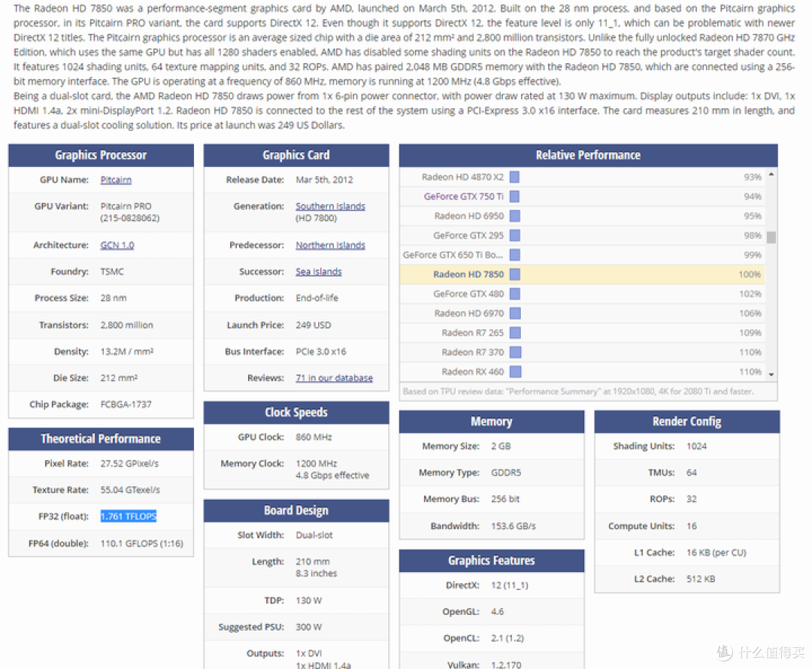Click the Radeon HD 4870 X2 entry
The image size is (812, 669).
[x=462, y=177]
